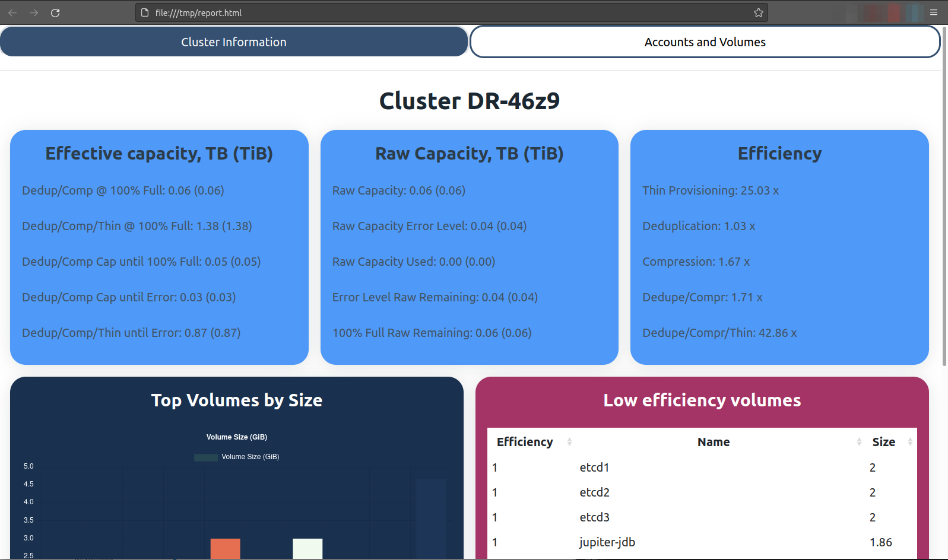This screenshot has height=560, width=948.
Task: Open the browser hamburger menu
Action: click(934, 12)
